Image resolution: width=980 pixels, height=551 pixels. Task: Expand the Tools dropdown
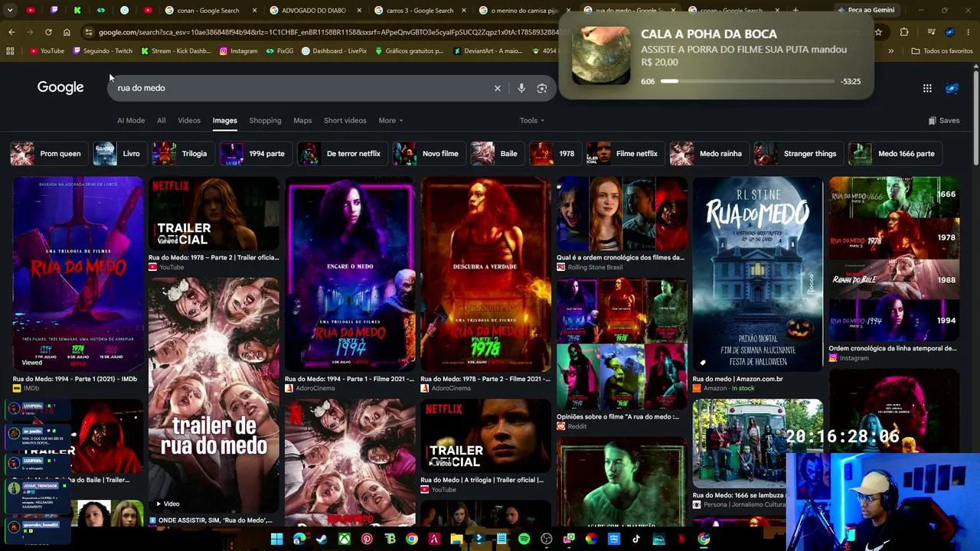click(x=532, y=120)
